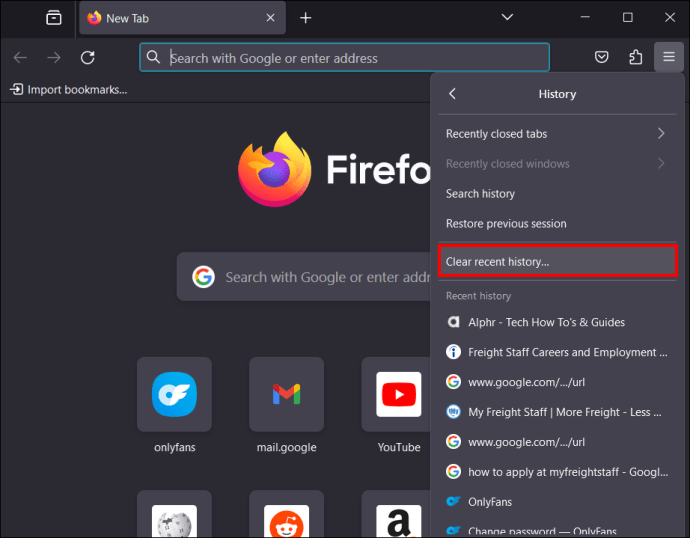Open the Amazon shortcut tile
This screenshot has height=538, width=690.
[x=396, y=514]
